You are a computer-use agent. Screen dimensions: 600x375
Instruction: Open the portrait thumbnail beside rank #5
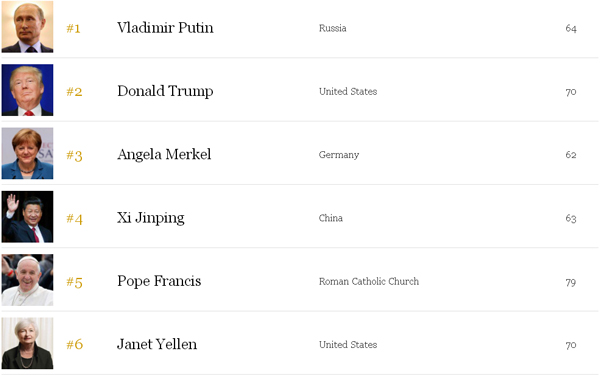tap(27, 280)
